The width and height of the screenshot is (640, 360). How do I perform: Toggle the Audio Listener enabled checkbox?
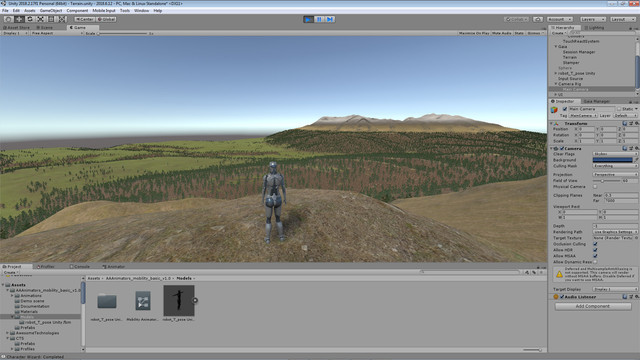point(562,297)
